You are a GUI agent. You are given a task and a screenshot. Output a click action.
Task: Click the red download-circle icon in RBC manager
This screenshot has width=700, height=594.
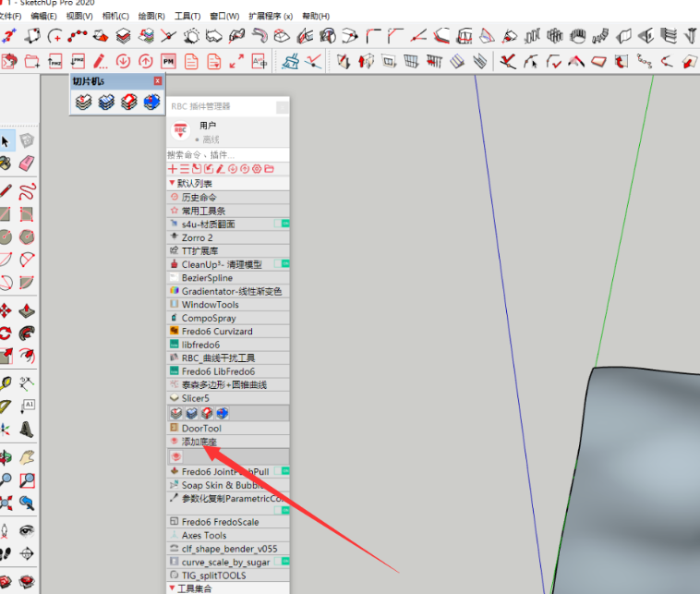point(233,169)
